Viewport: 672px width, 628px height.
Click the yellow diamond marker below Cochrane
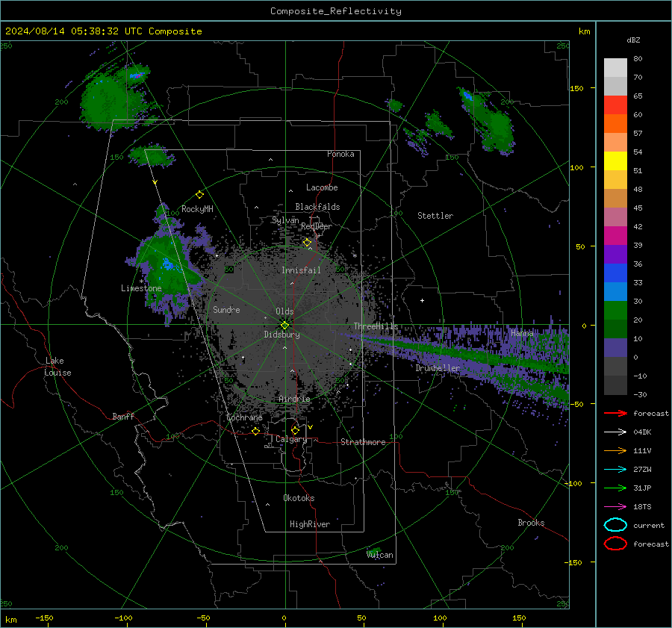pos(255,431)
